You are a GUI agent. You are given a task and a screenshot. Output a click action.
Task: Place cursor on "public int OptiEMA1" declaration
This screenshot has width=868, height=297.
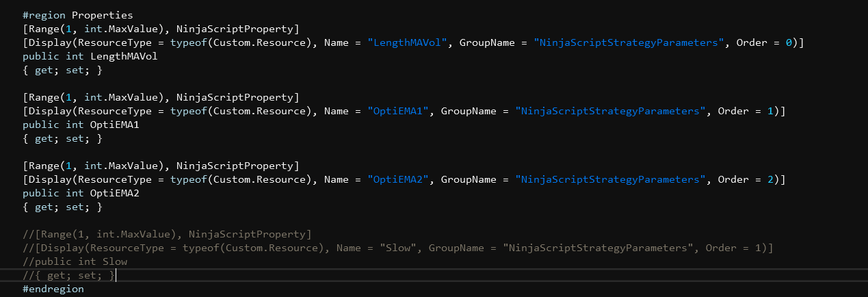tap(81, 125)
